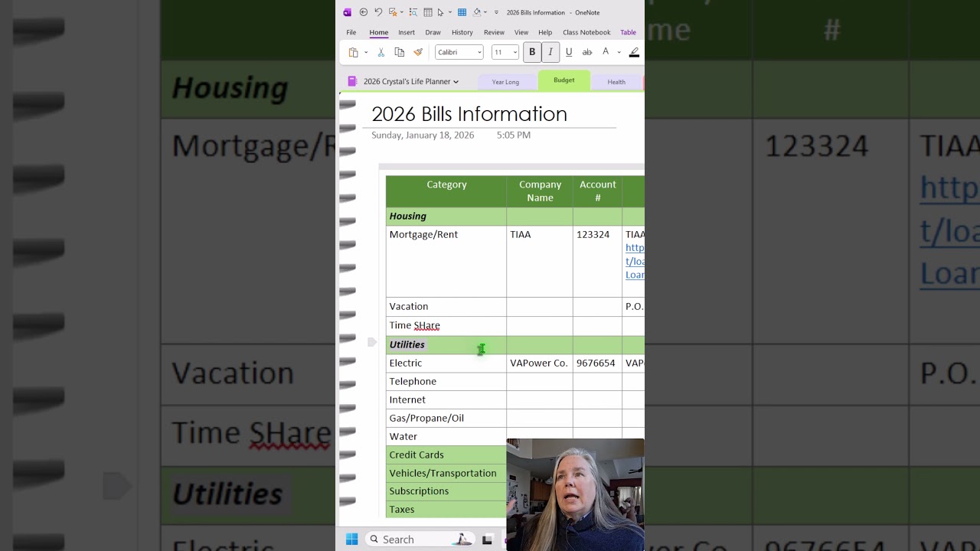Viewport: 980px width, 551px height.
Task: Click the OneNote app logo icon
Action: [x=348, y=12]
